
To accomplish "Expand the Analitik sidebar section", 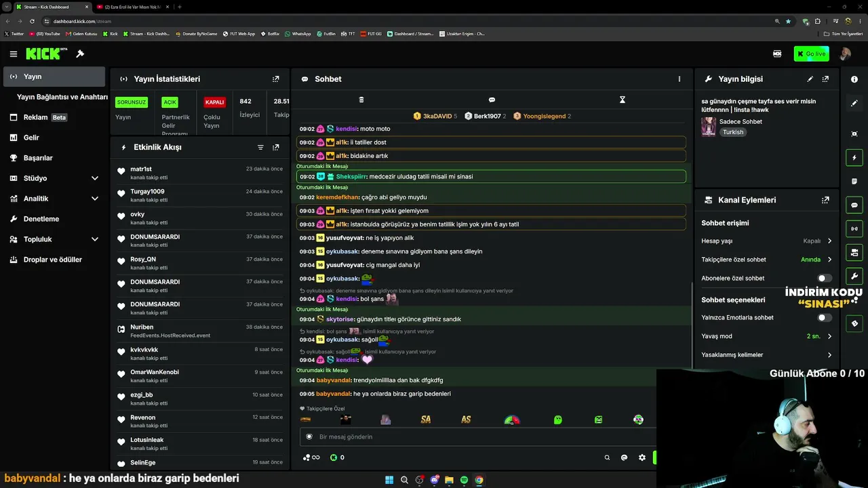I will click(x=95, y=199).
